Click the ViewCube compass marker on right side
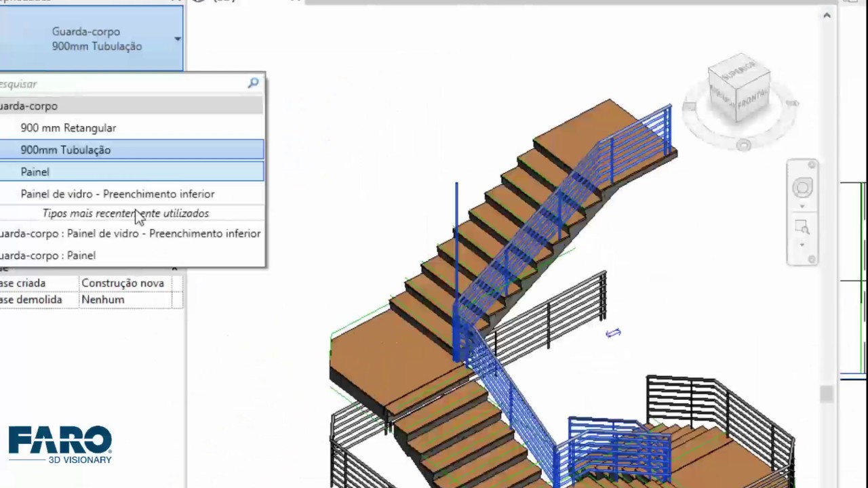 coord(792,104)
